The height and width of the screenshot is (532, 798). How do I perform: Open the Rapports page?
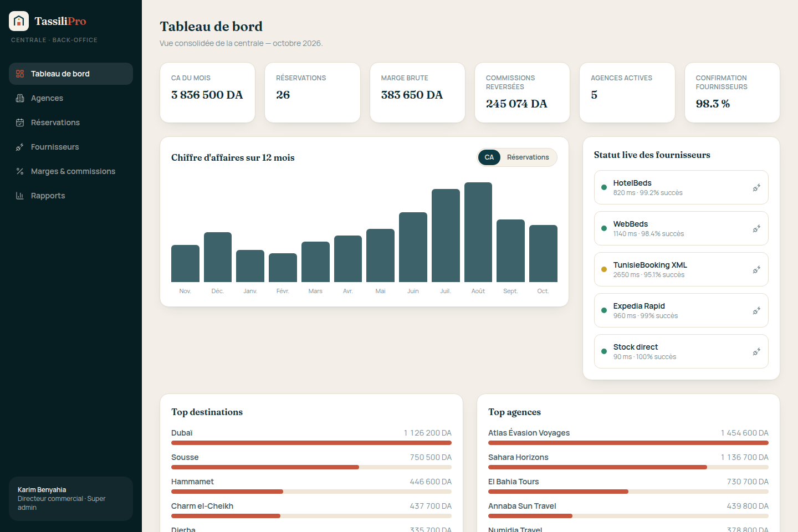point(71,196)
